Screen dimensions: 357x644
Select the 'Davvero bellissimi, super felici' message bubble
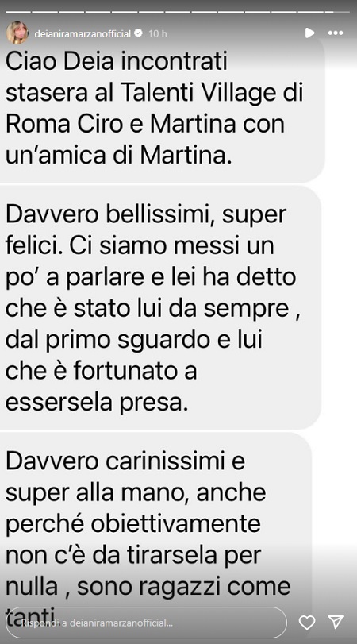click(x=160, y=307)
